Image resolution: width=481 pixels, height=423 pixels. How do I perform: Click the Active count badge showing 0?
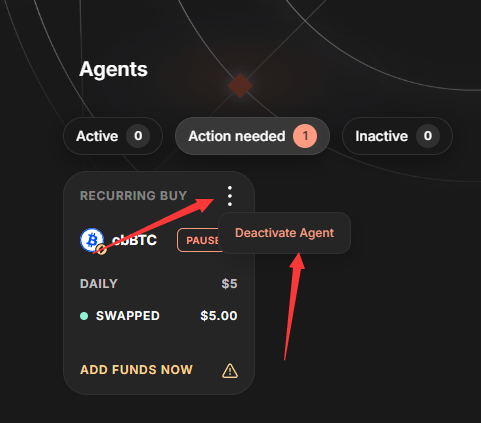pos(138,136)
